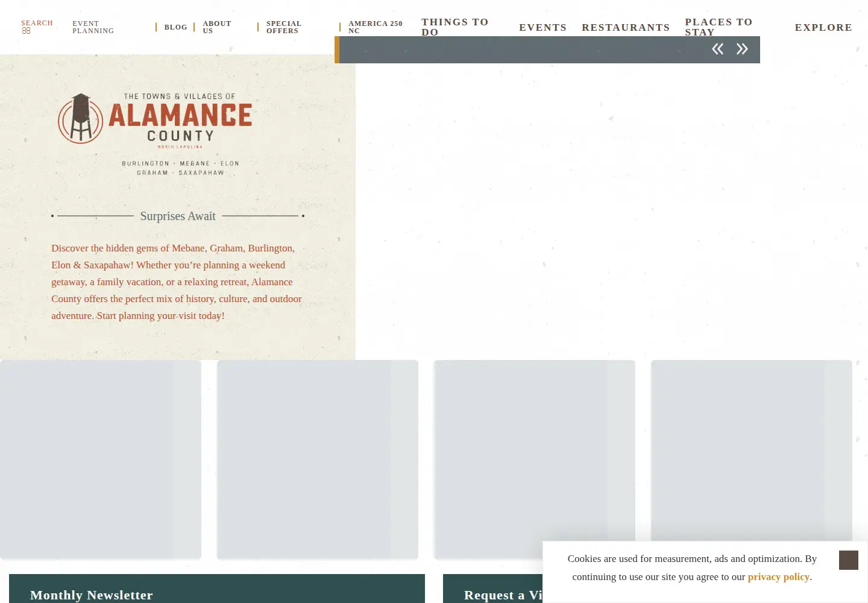Image resolution: width=868 pixels, height=603 pixels.
Task: Follow the privacy policy link
Action: point(778,577)
